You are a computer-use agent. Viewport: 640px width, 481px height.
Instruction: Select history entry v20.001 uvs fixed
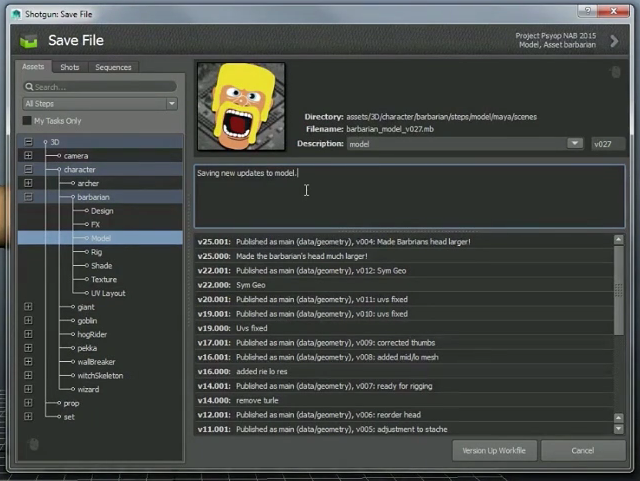tap(404, 299)
